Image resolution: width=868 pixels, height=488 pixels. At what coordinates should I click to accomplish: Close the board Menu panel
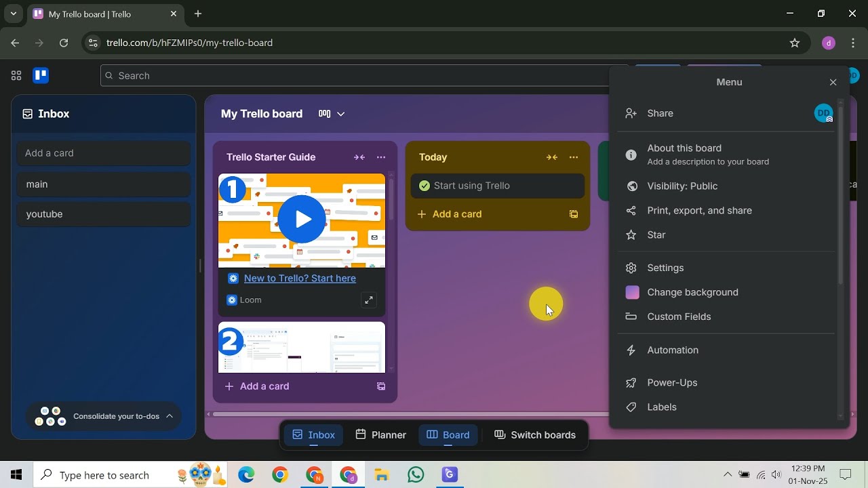pos(833,82)
